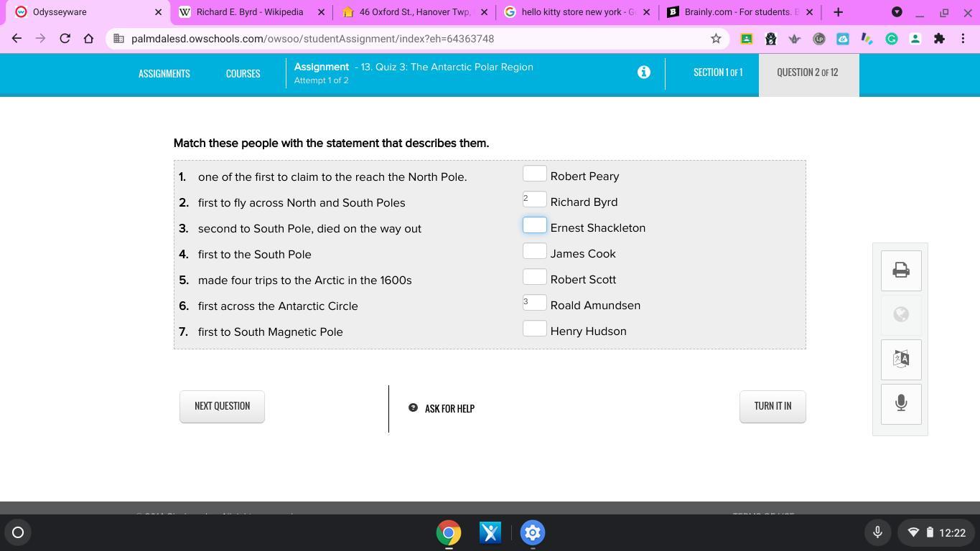Open the Extensions puzzle menu
Viewport: 980px width, 551px height.
(x=939, y=39)
